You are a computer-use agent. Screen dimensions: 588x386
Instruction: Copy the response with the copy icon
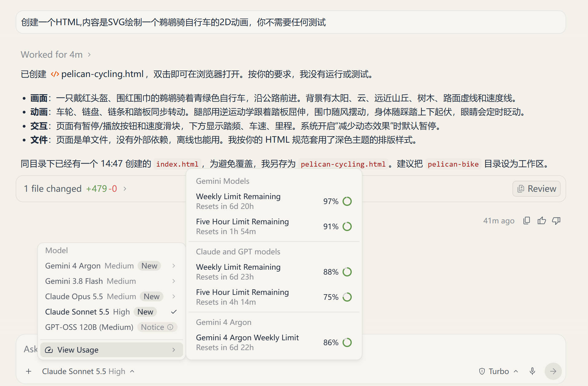click(527, 221)
